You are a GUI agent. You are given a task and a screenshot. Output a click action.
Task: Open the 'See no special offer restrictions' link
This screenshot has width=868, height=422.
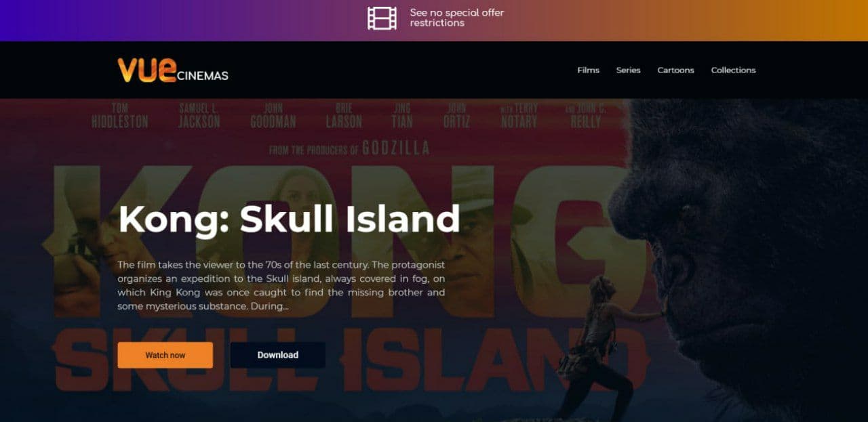tap(456, 18)
